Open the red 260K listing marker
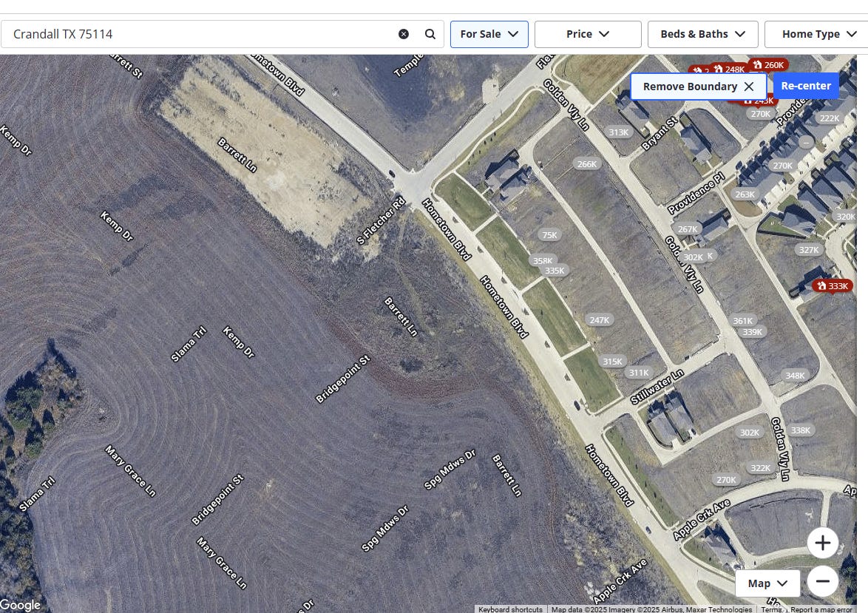Screen dimensions: 868x613 coord(767,65)
